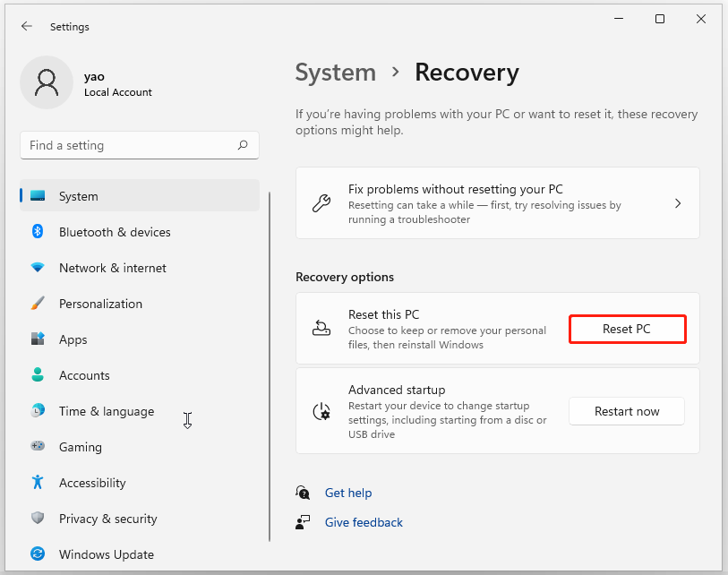
Task: Click the Reset this PC icon
Action: 321,329
